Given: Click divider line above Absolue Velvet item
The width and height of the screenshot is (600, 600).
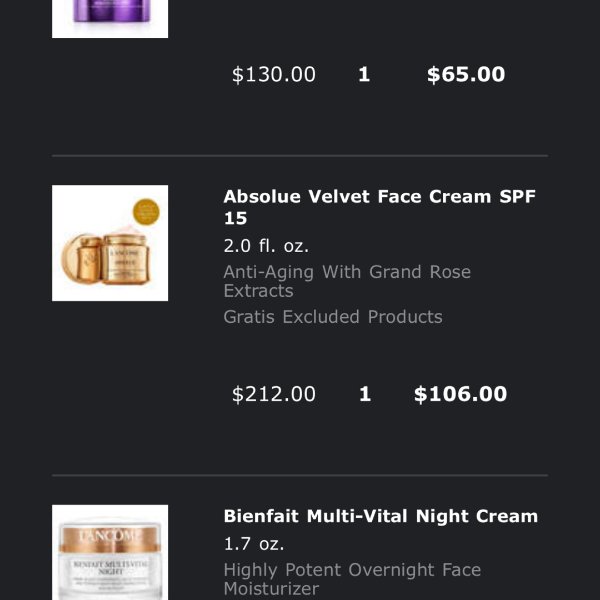Looking at the screenshot, I should coord(300,156).
